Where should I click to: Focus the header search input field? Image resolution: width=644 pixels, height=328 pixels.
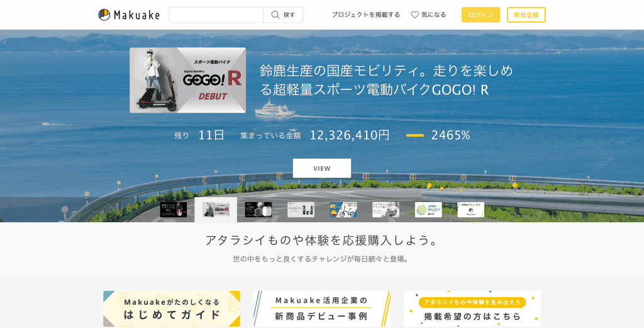[216, 15]
